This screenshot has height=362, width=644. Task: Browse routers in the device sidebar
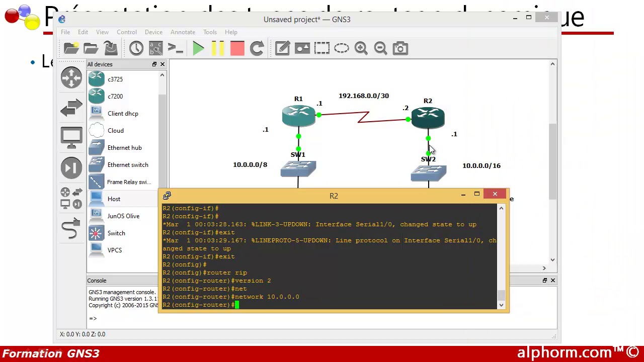click(71, 77)
